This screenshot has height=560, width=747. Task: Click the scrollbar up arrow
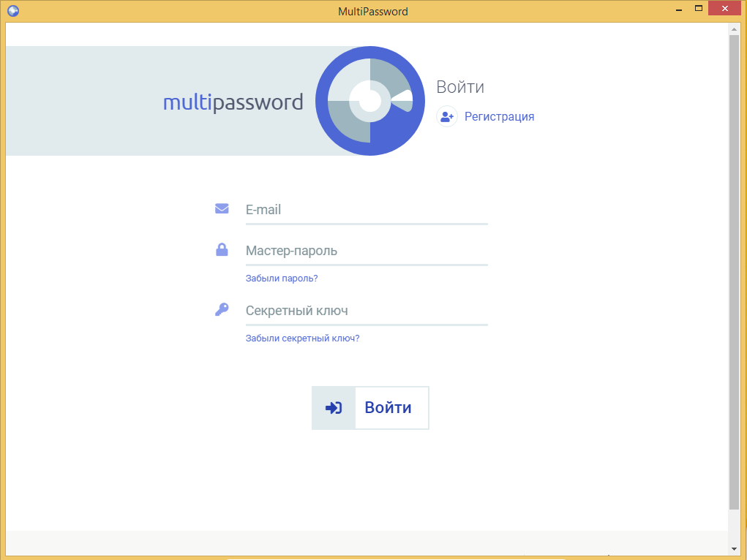pos(734,29)
